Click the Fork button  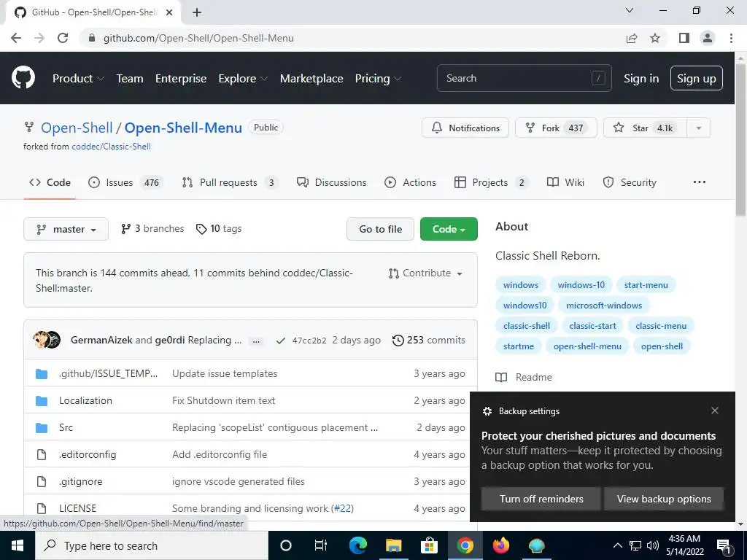(556, 128)
